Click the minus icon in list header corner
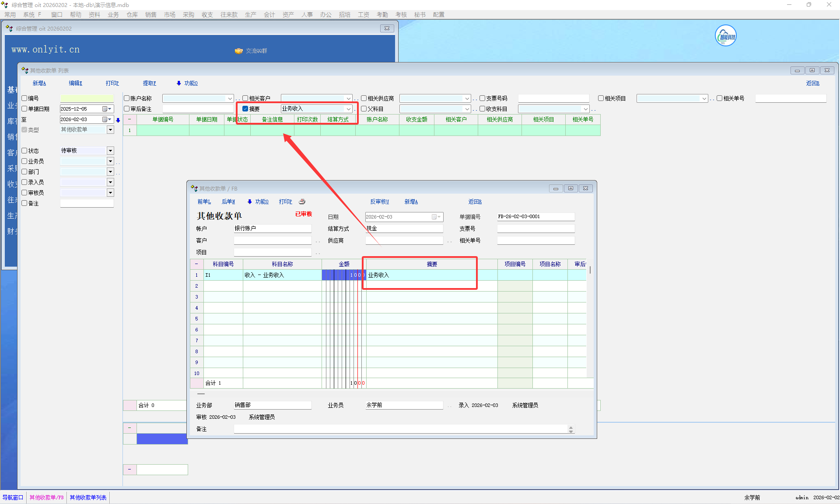 (129, 119)
